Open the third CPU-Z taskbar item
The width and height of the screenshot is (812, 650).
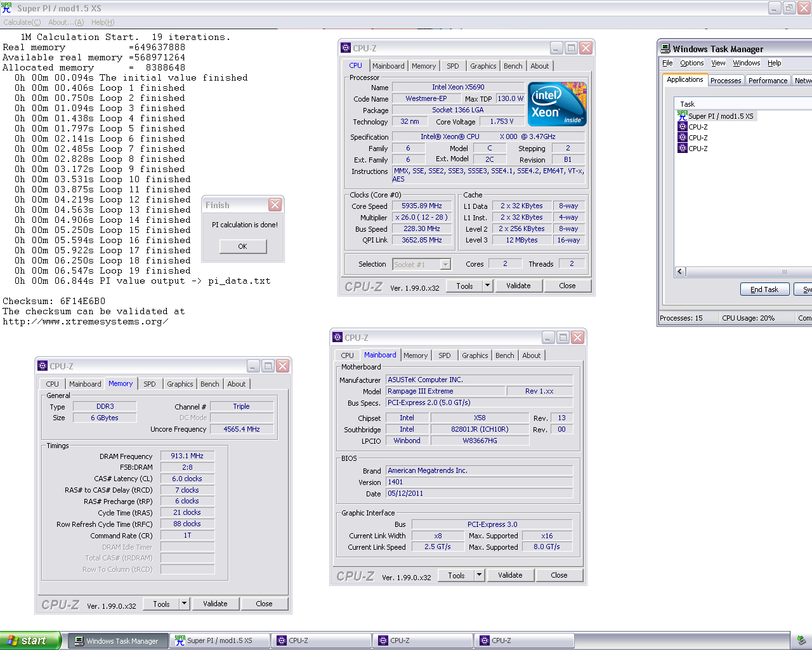[524, 641]
